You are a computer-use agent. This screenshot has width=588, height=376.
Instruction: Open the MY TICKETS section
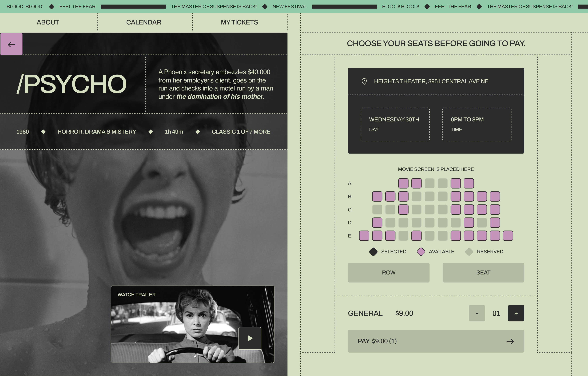[239, 22]
